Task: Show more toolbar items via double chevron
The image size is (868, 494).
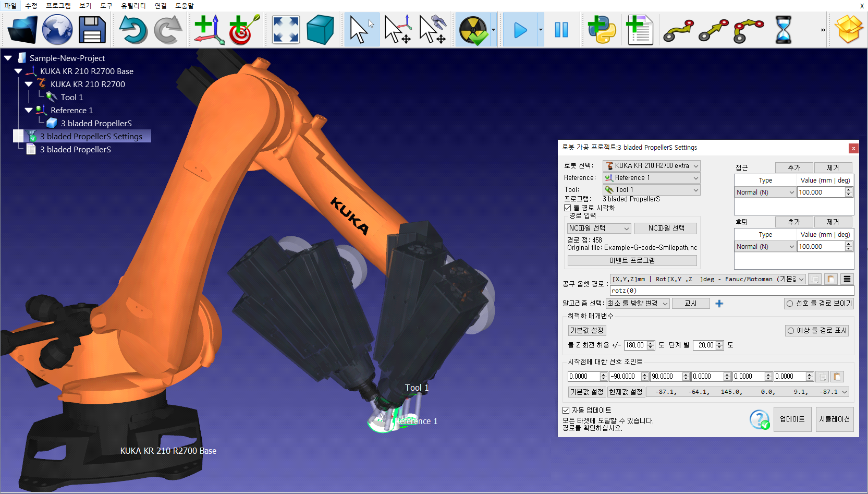Action: click(x=823, y=30)
